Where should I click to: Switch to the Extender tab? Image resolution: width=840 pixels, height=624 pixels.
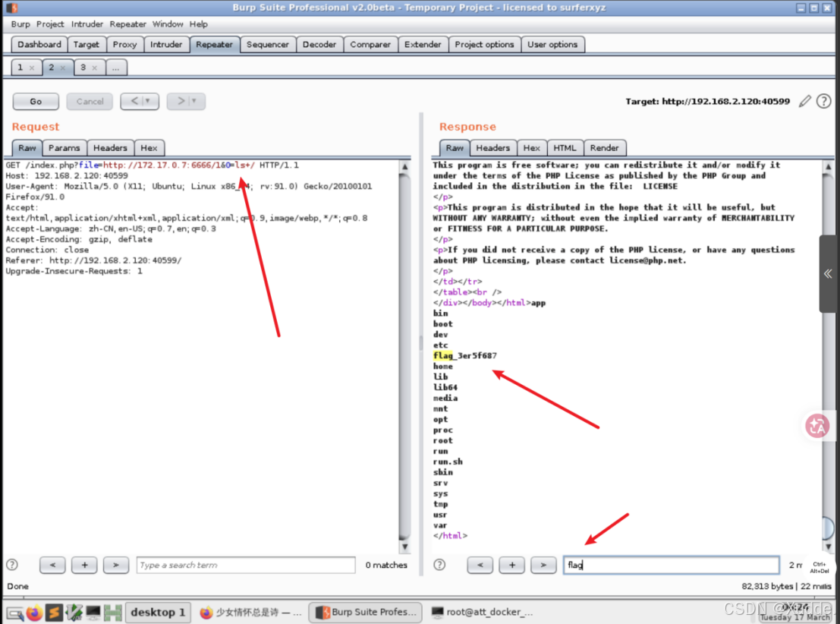(423, 45)
